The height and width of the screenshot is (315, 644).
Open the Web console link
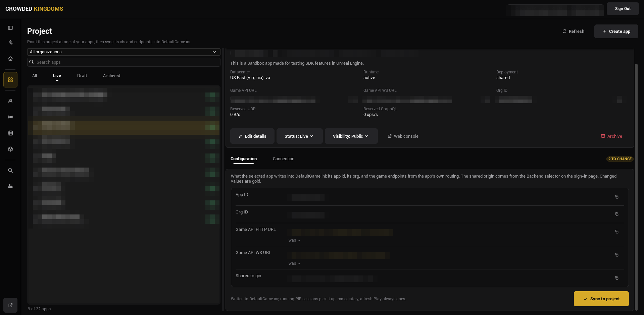click(403, 136)
